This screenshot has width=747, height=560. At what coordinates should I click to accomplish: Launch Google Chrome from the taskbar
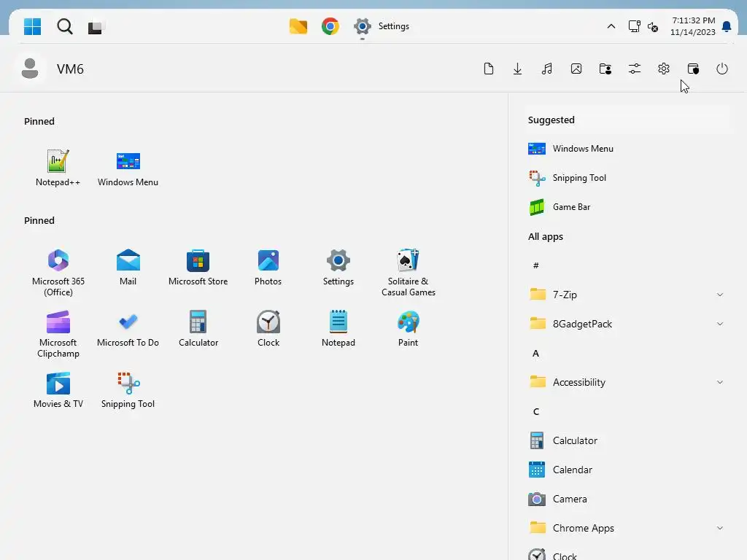tap(330, 26)
